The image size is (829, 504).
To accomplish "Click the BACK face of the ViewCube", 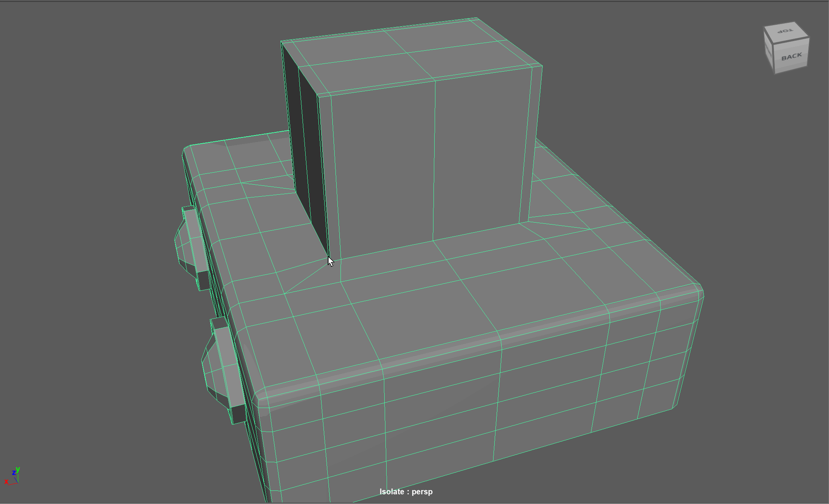I will coord(791,57).
